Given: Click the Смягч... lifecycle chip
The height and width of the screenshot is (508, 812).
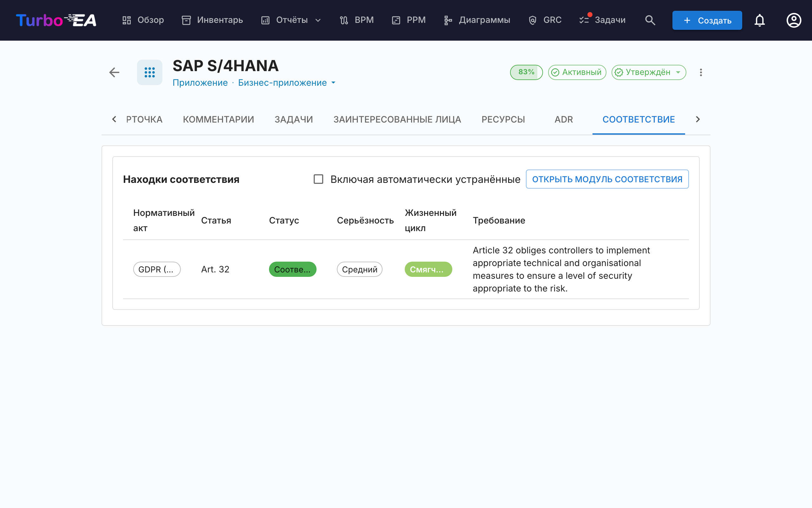Looking at the screenshot, I should tap(428, 269).
